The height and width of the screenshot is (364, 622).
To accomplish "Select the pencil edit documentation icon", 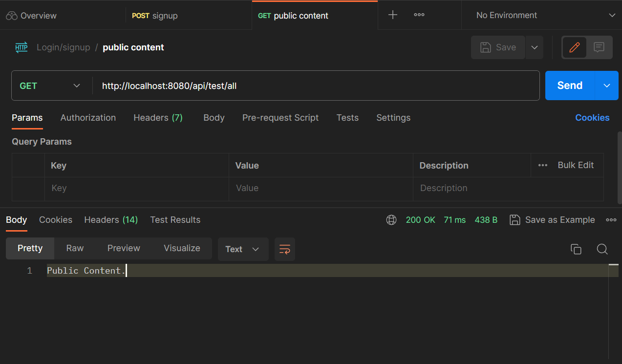I will coord(574,47).
